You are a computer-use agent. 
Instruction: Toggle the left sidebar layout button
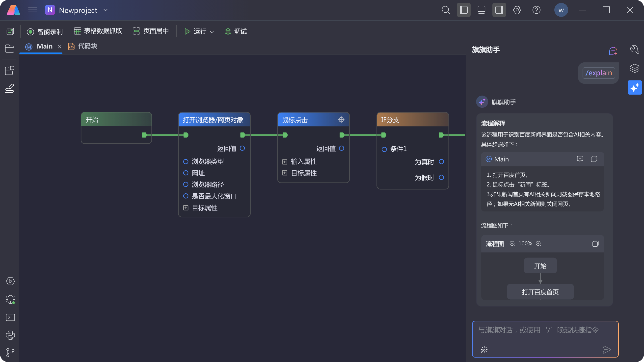pyautogui.click(x=463, y=10)
